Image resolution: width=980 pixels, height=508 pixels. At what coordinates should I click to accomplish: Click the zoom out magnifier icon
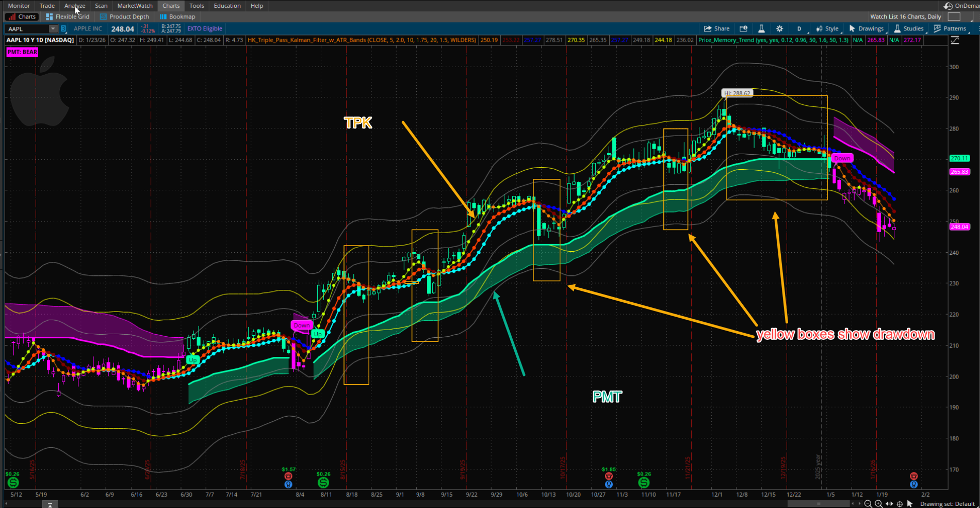868,504
